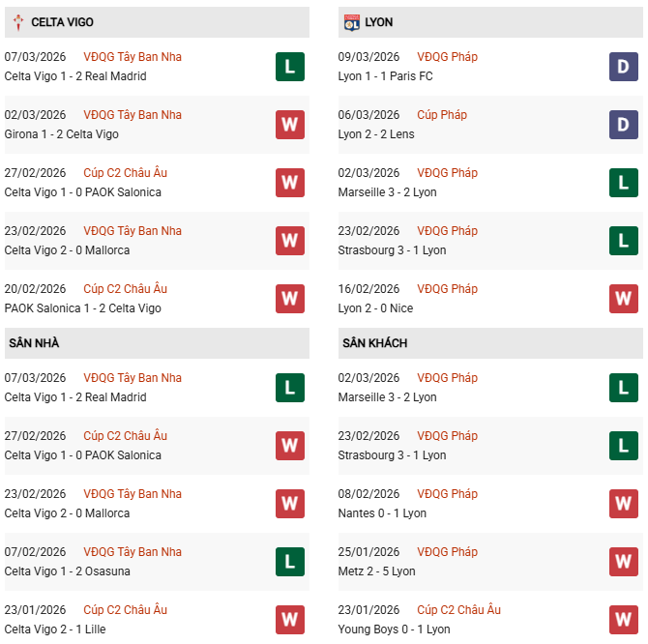The height and width of the screenshot is (644, 648).
Task: Click the W badge for Girona vs Celta Vigo
Action: tap(290, 125)
